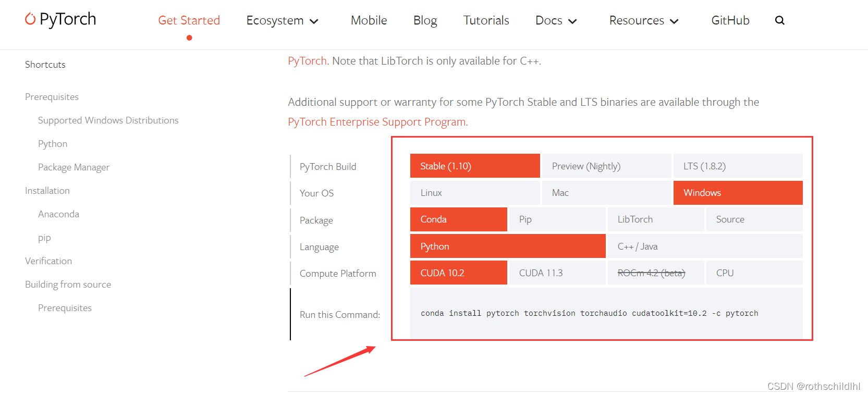This screenshot has width=868, height=395.
Task: Jump to Prerequisites under Shortcuts
Action: click(x=52, y=97)
